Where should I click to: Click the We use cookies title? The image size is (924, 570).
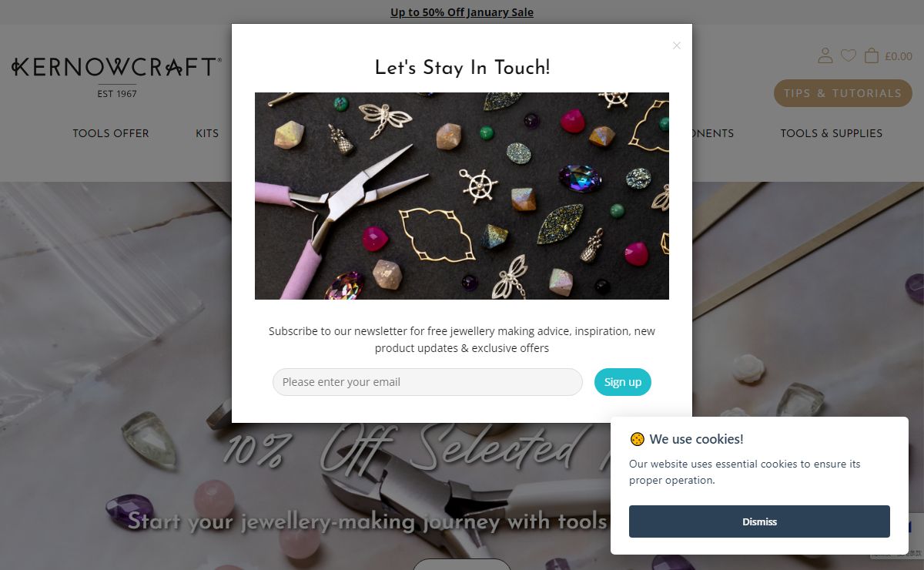[696, 439]
